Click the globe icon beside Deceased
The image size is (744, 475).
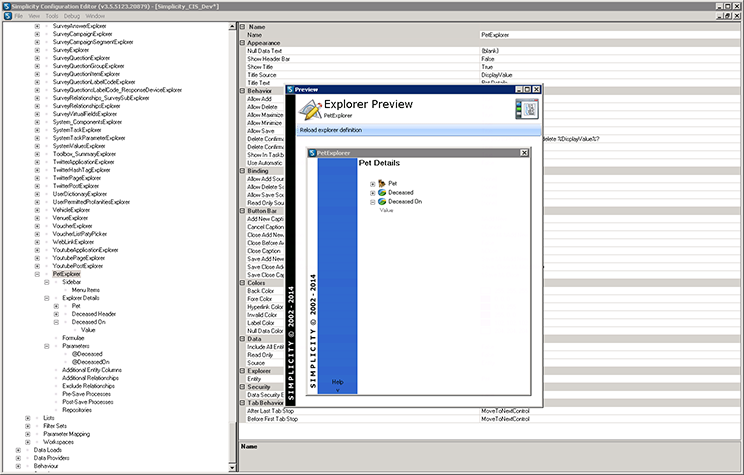pyautogui.click(x=382, y=193)
